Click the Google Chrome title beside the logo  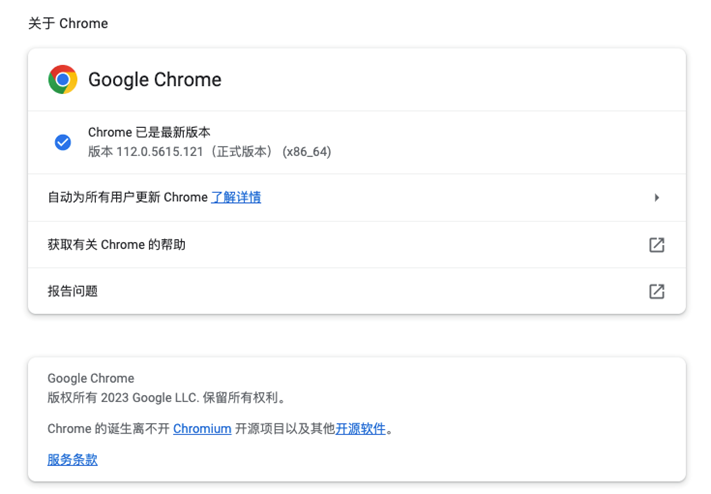tap(155, 80)
